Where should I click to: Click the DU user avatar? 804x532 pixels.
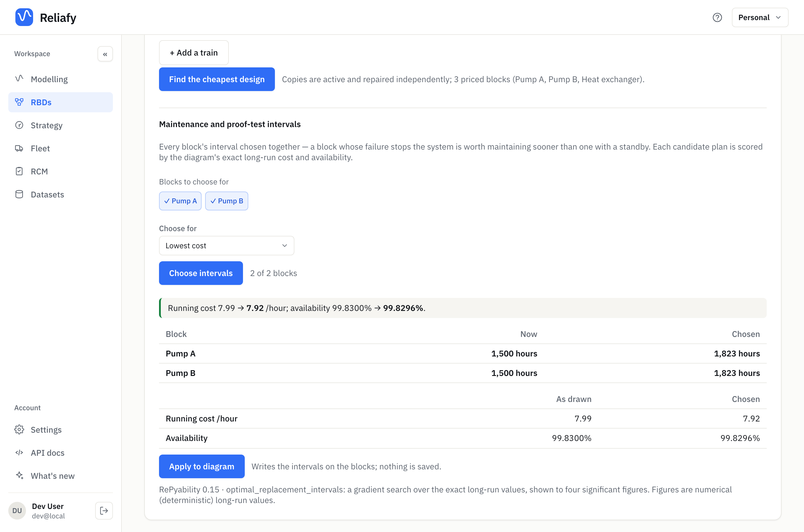[x=17, y=511]
